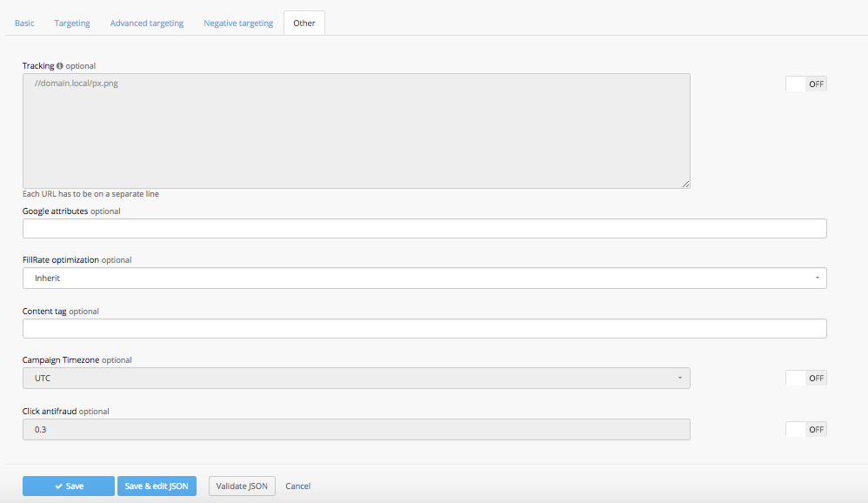Click the checkmark icon on Save button
The height and width of the screenshot is (503, 868).
point(58,486)
